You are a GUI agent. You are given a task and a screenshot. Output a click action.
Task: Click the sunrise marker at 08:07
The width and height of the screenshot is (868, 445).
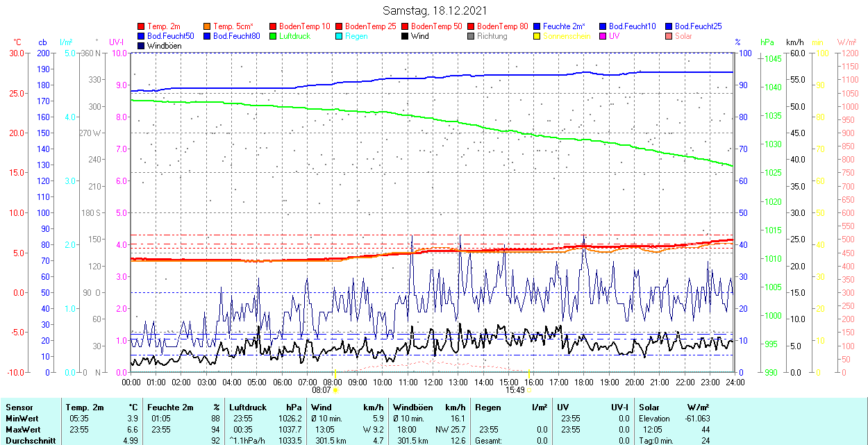(335, 390)
